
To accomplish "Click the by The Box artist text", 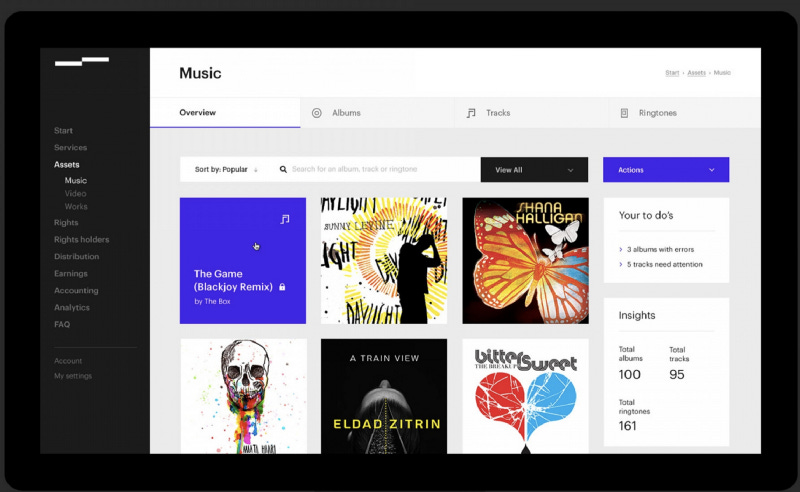I will point(212,302).
